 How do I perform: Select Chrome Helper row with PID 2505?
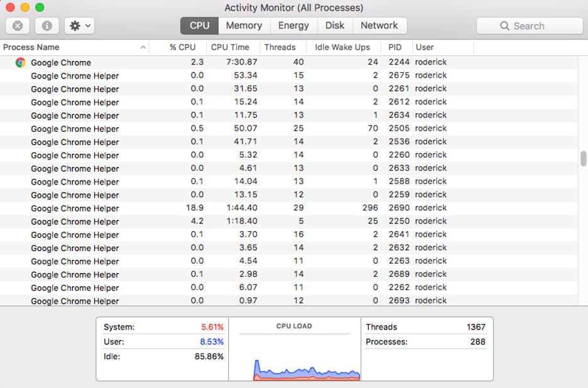(x=289, y=129)
